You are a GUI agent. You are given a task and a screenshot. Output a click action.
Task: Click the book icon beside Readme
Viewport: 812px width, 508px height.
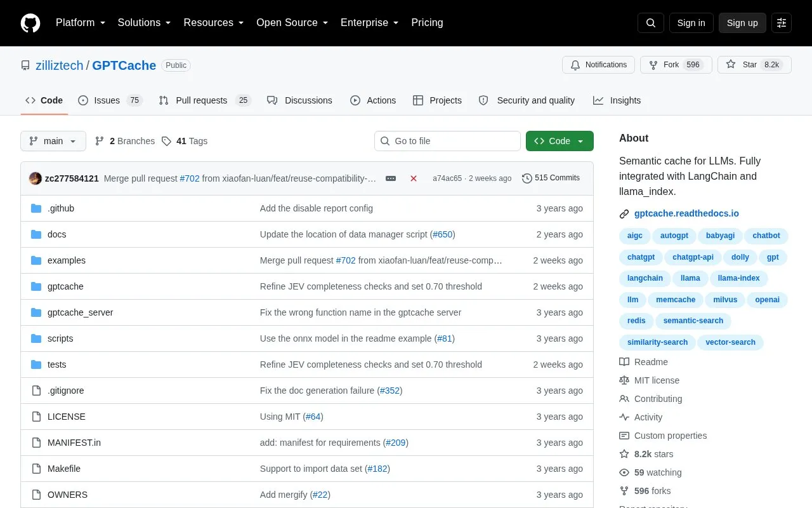coord(624,362)
